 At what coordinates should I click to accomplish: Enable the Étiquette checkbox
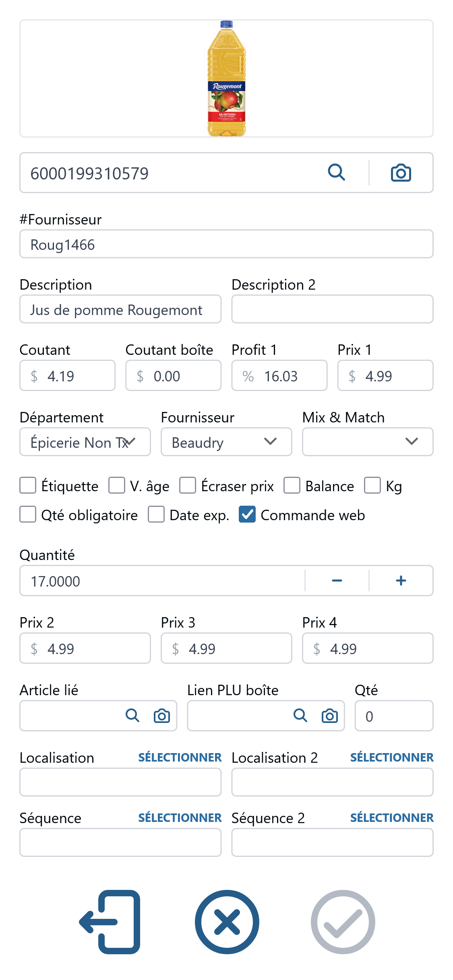point(28,485)
